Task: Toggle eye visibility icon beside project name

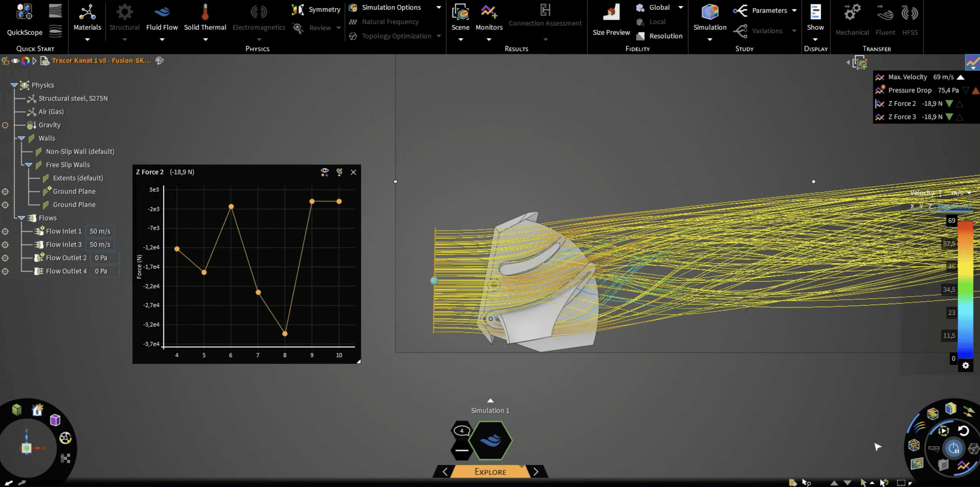Action: [15, 61]
